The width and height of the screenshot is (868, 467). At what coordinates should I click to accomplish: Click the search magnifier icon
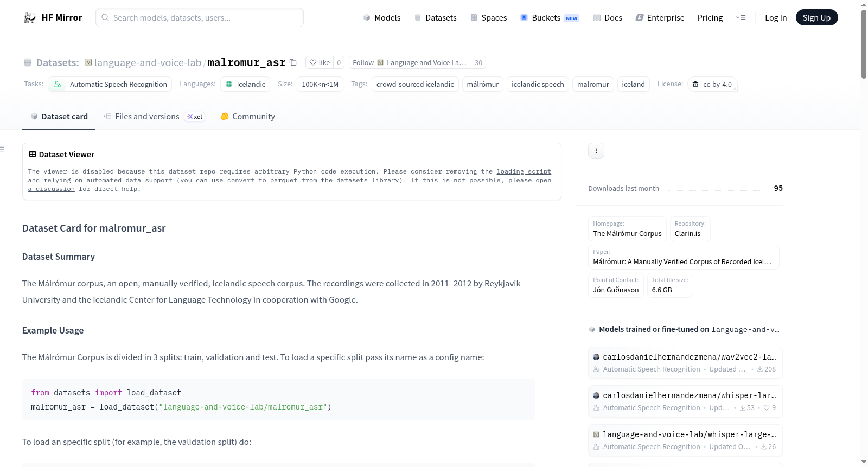coord(105,17)
